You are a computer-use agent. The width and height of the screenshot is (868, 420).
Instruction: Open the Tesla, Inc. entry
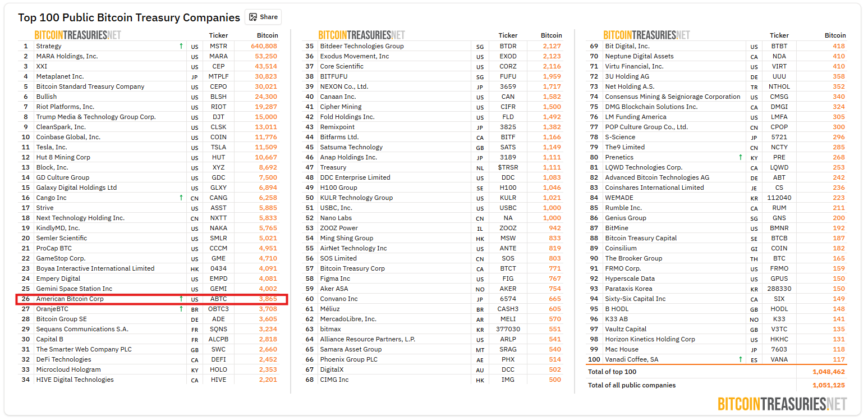[x=52, y=147]
